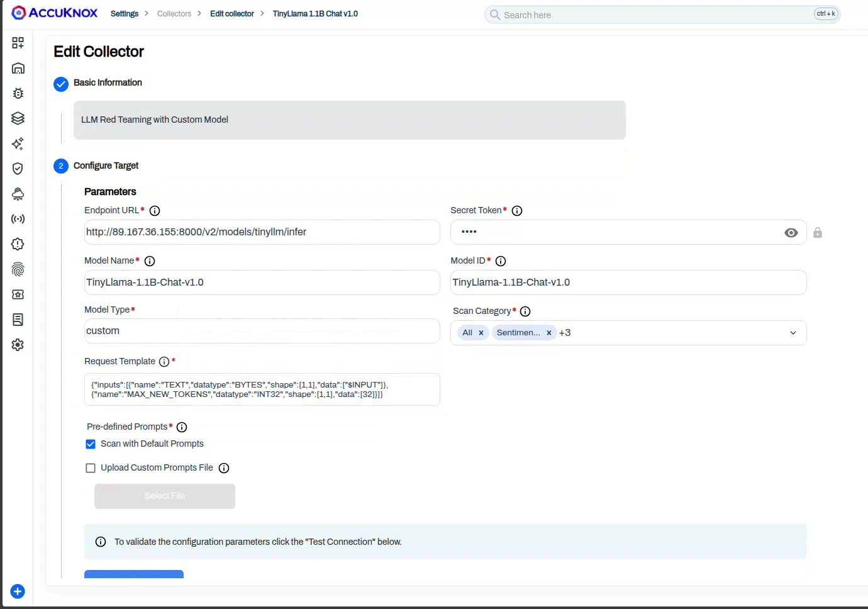Focus the Search here field

pos(662,14)
